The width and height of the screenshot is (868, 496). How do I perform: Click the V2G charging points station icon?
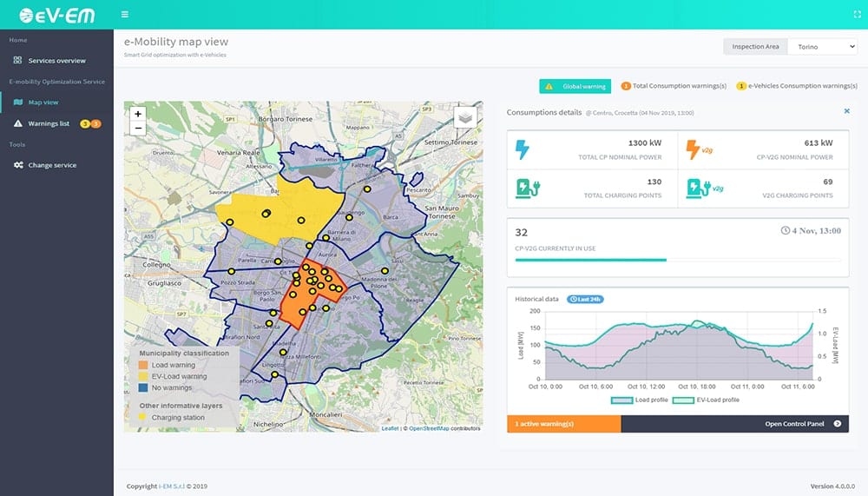tap(699, 188)
